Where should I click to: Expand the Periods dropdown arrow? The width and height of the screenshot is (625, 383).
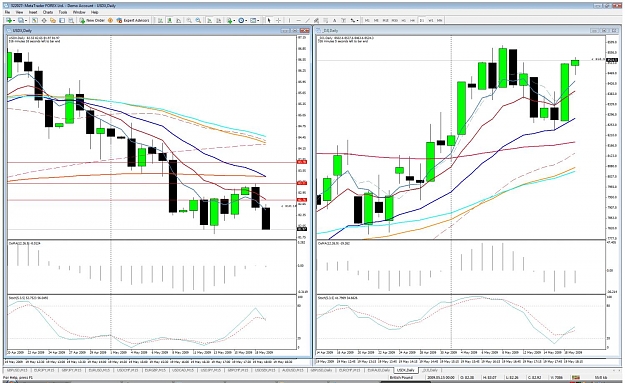pyautogui.click(x=246, y=20)
